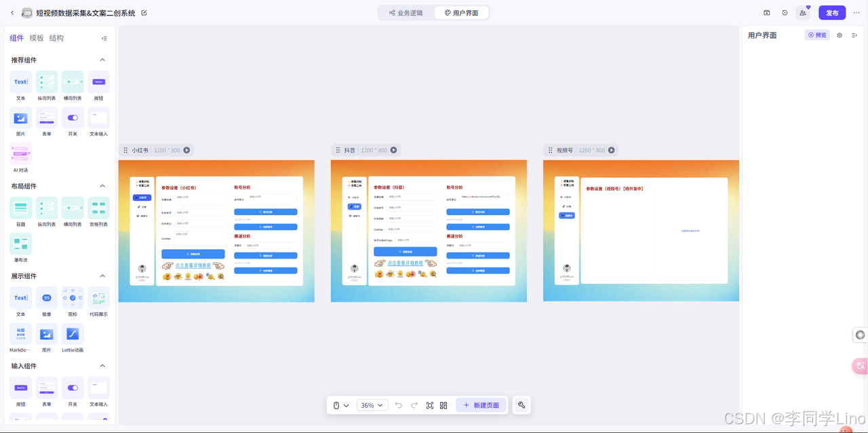This screenshot has width=868, height=433.
Task: Select the 按钮 component under 输入组件
Action: click(20, 392)
